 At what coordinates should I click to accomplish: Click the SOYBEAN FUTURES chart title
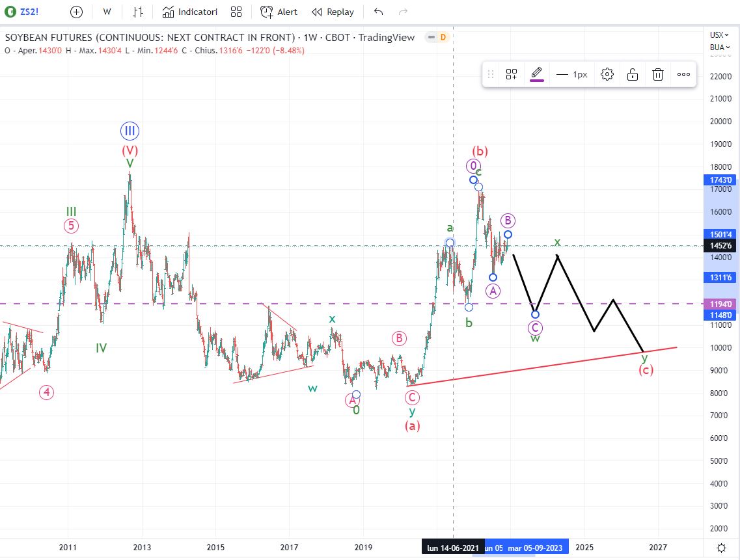[210, 37]
